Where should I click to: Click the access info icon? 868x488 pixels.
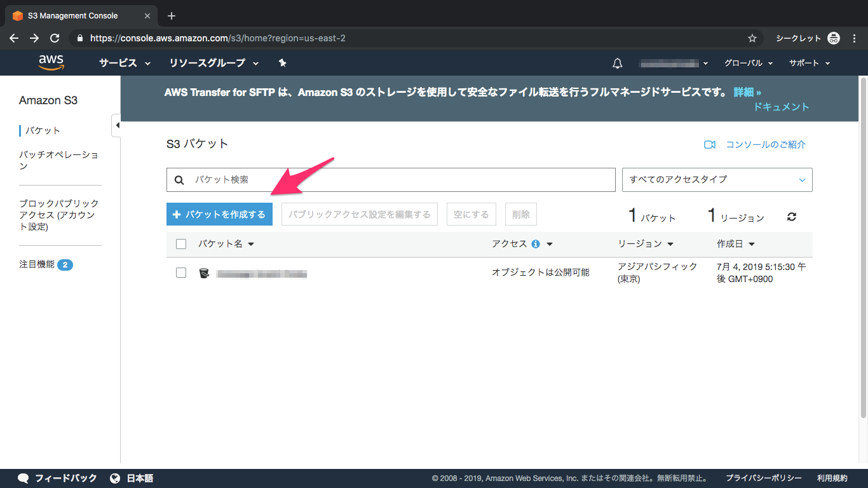tap(536, 244)
